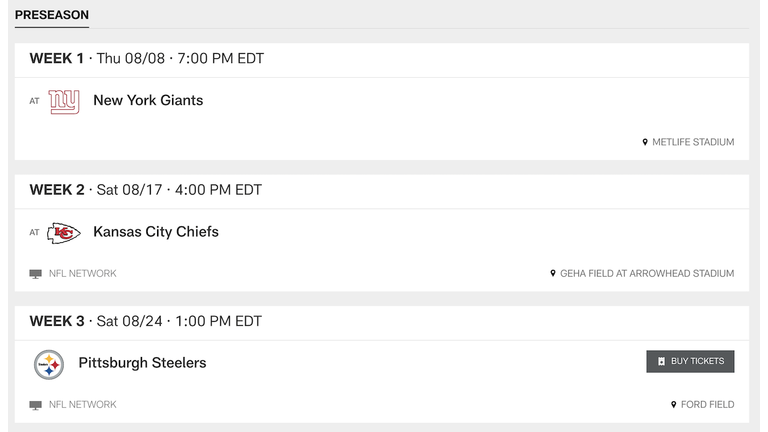Click the WEEK 2 game header
Viewport: 768px width, 432px height.
(x=382, y=190)
